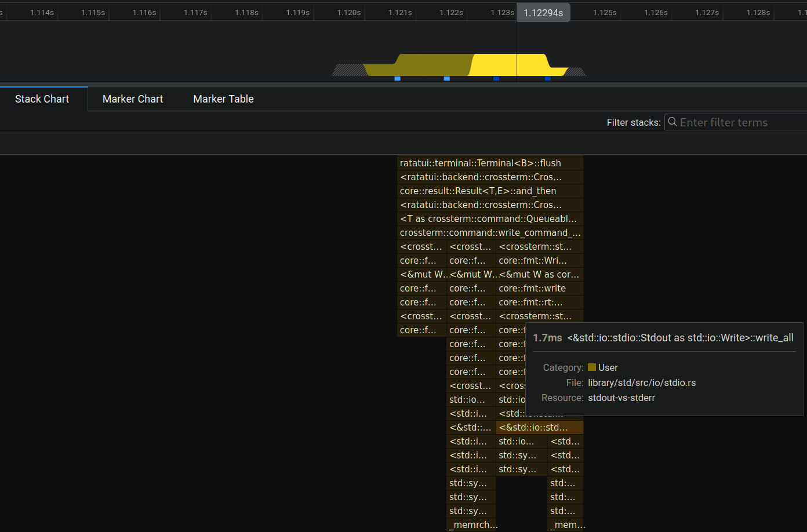
Task: Click the 1.128s tick on the time ruler
Action: coord(758,12)
